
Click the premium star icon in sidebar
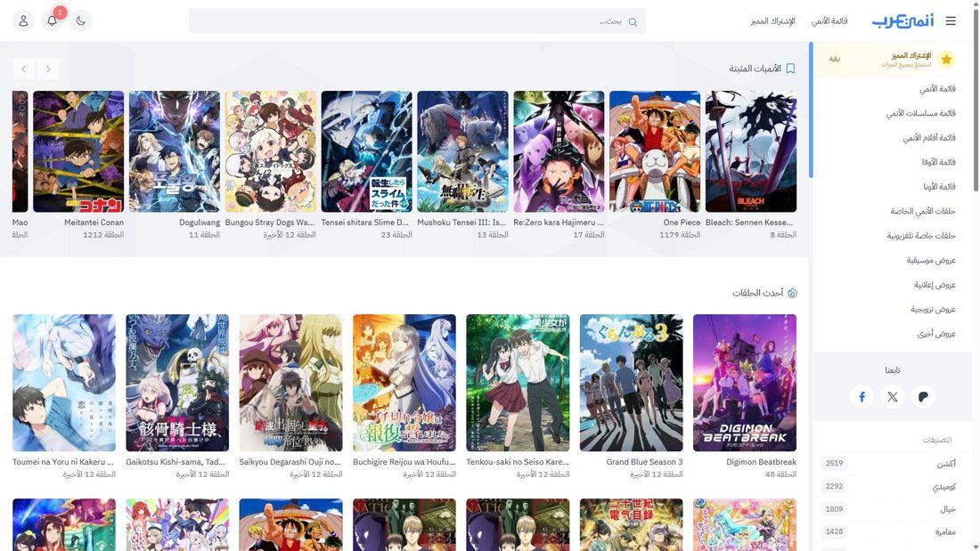pos(945,60)
